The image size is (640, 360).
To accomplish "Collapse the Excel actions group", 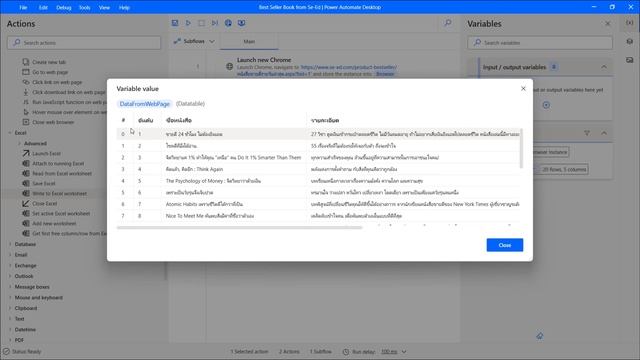I will point(10,133).
